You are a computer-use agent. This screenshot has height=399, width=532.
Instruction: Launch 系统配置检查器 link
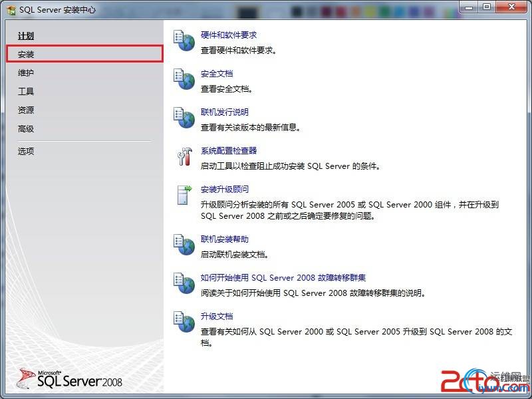(x=229, y=151)
